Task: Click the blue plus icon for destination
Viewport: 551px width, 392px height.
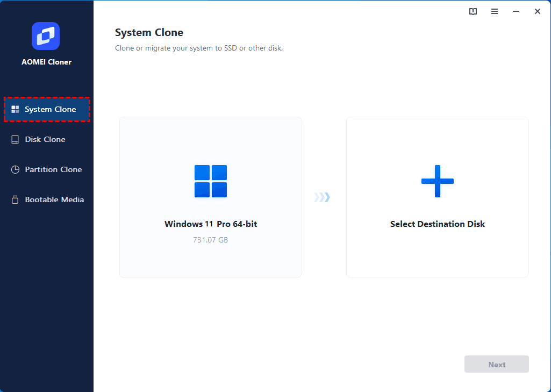Action: click(x=438, y=181)
